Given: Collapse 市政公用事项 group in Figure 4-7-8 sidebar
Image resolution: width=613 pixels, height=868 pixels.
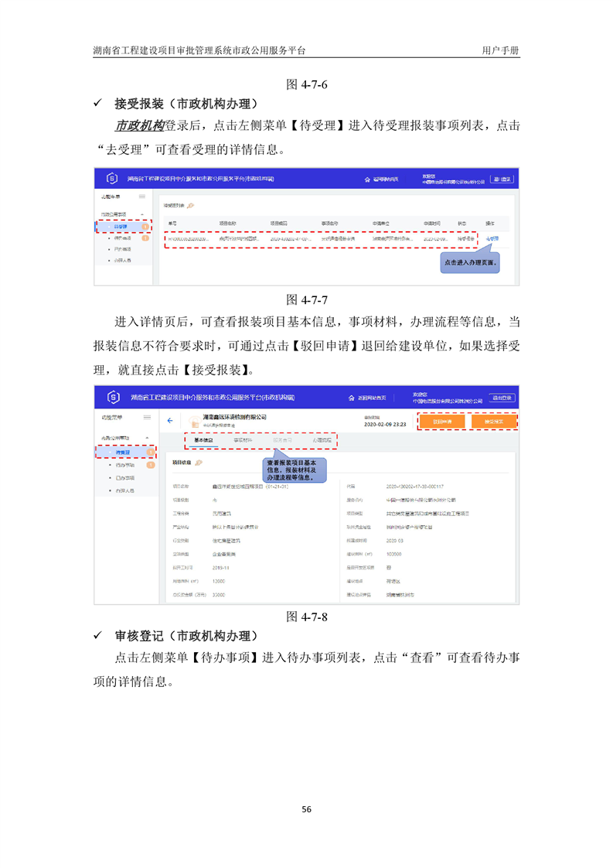Looking at the screenshot, I should tap(147, 438).
